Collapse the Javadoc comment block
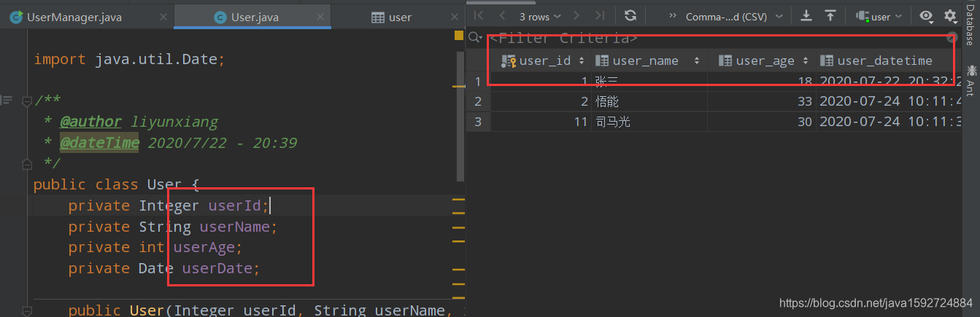The image size is (980, 317). tap(27, 100)
